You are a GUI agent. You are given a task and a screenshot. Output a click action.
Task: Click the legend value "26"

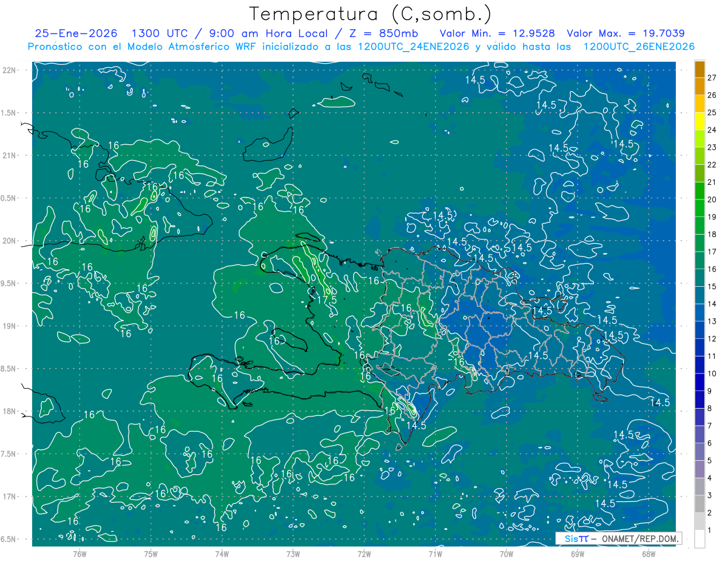[712, 95]
